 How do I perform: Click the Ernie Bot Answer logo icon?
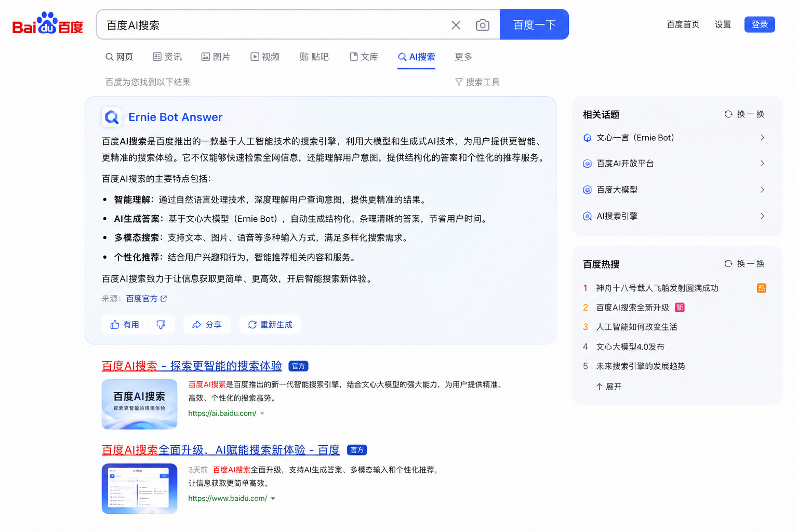(112, 117)
